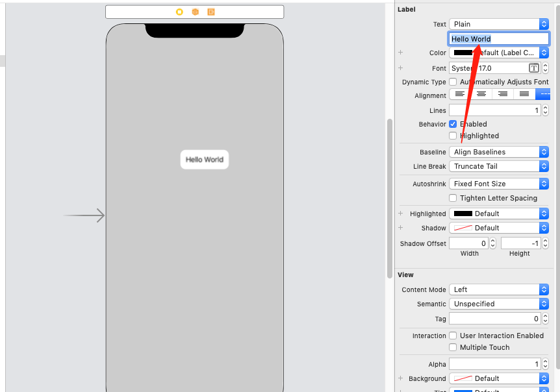Click the Shadow Offset Width field
This screenshot has width=560, height=392.
[x=469, y=243]
